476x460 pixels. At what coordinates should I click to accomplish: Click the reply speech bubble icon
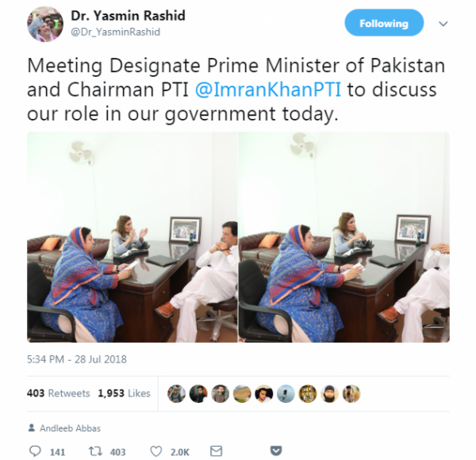click(x=35, y=451)
